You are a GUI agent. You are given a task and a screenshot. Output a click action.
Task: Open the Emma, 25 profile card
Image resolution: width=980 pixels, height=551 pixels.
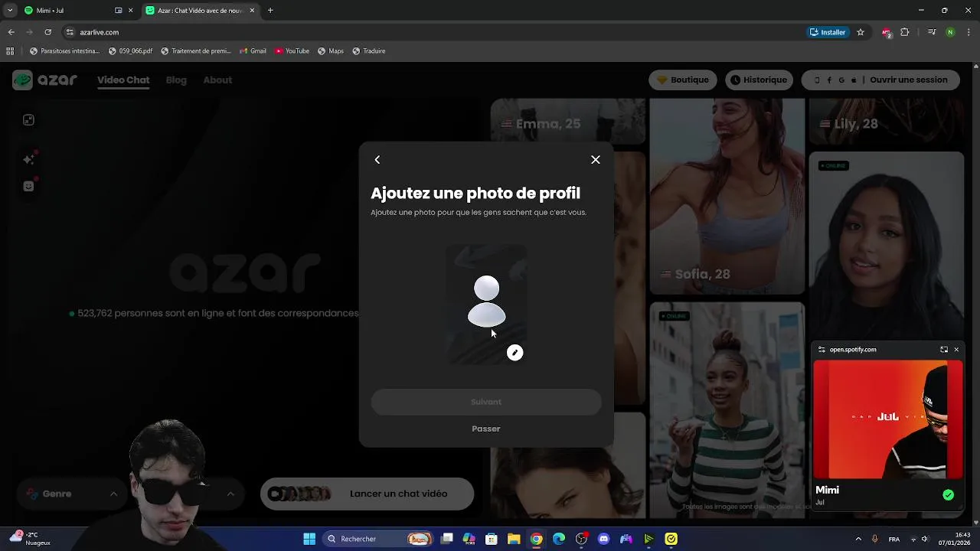[x=568, y=121]
